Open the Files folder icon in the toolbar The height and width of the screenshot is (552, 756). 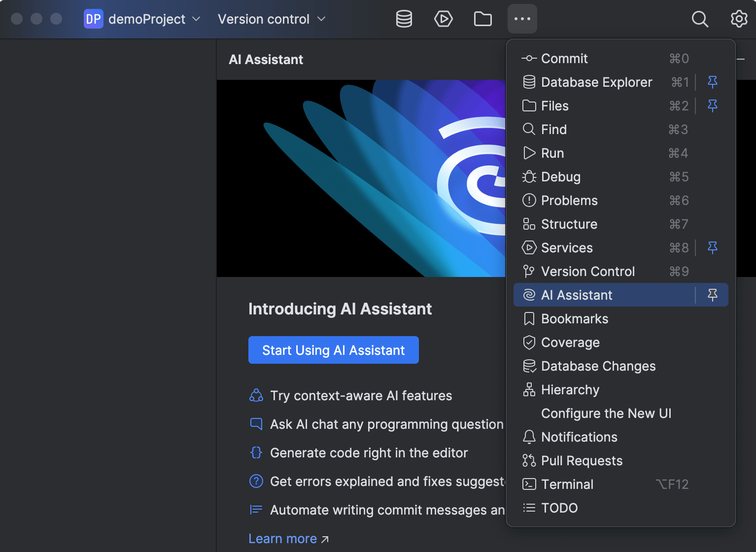pyautogui.click(x=482, y=19)
